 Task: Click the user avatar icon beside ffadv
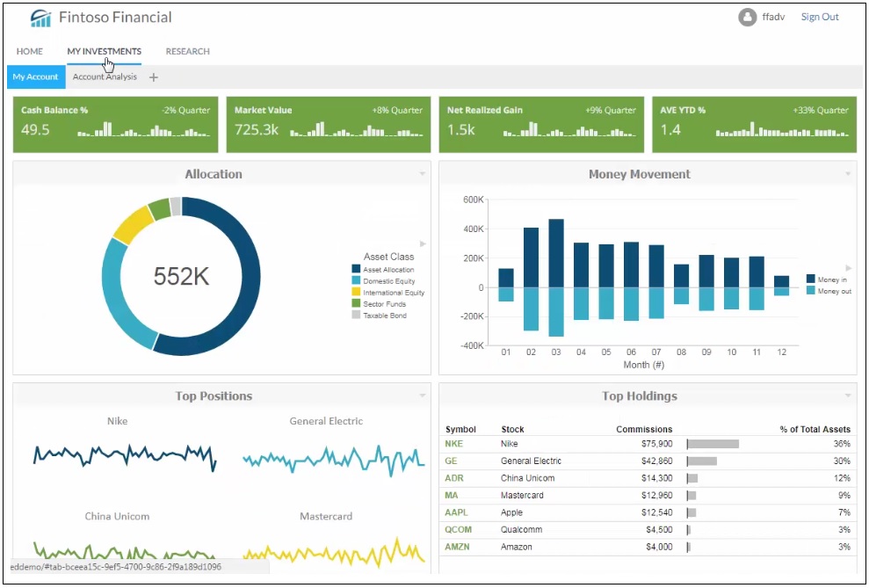(x=747, y=18)
